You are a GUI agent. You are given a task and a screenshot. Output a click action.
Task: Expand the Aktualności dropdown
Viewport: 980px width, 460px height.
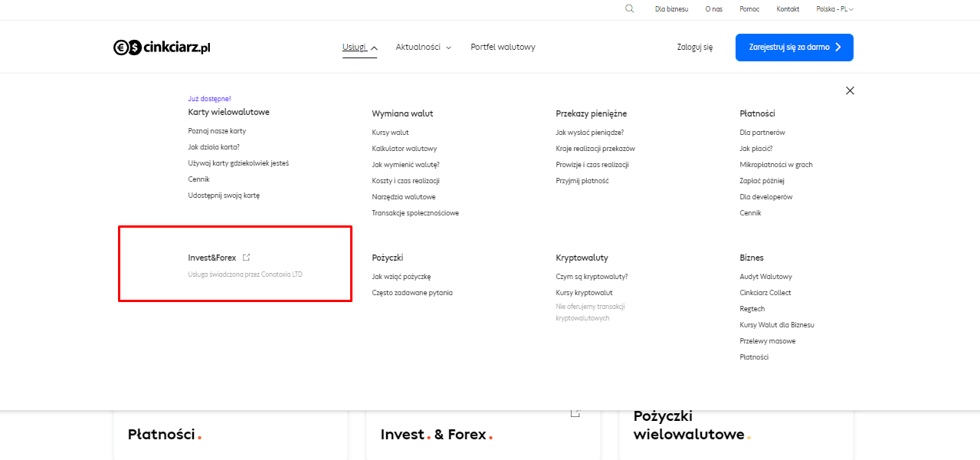click(x=423, y=47)
